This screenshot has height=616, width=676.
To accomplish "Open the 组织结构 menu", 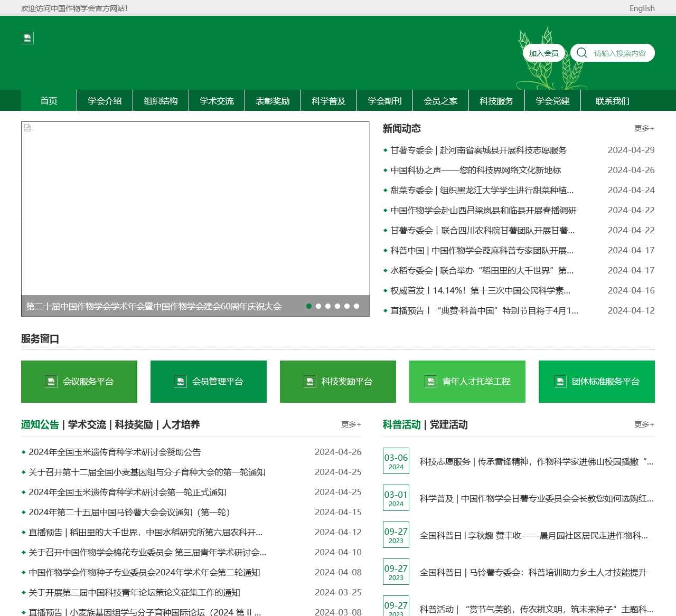I will pos(161,100).
